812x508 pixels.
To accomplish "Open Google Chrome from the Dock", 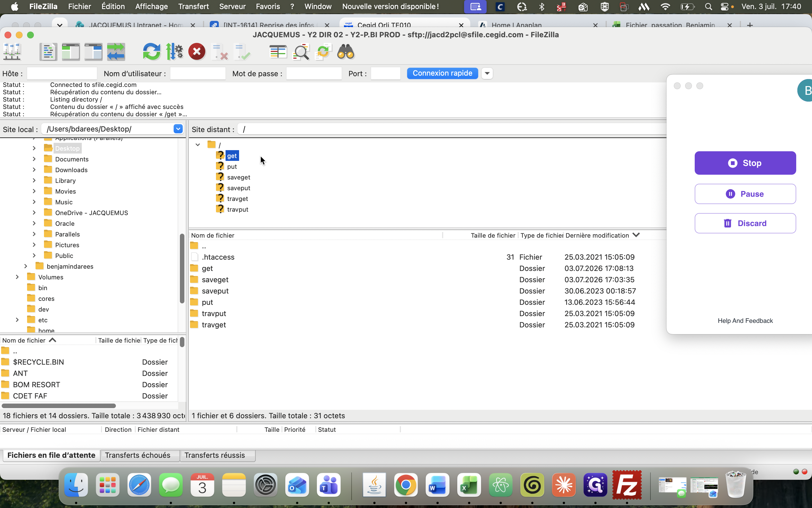I will click(406, 485).
